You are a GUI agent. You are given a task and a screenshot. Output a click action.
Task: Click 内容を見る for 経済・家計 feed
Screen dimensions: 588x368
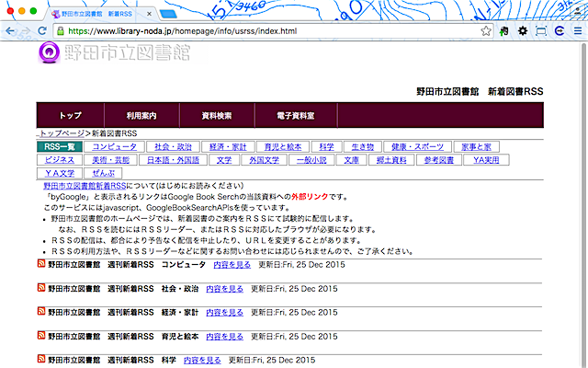(x=224, y=313)
